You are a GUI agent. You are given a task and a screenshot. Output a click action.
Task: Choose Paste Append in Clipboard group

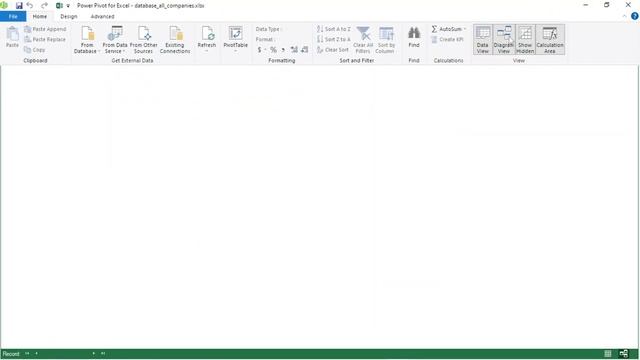tap(45, 29)
